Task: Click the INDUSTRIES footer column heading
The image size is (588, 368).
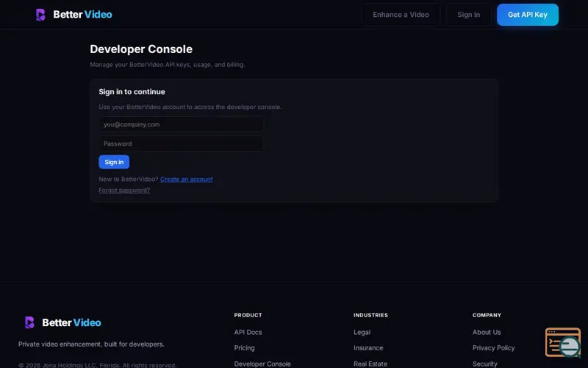Action: [370, 315]
